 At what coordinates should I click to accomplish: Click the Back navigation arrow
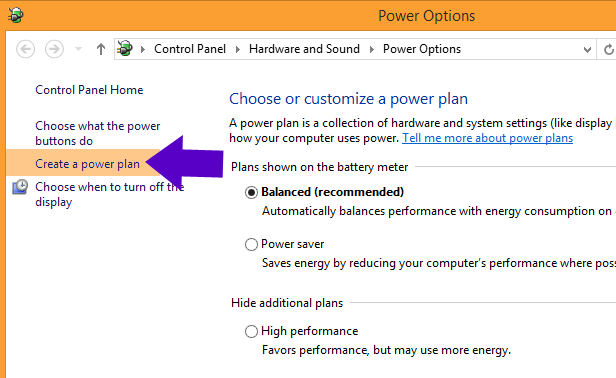click(x=26, y=50)
